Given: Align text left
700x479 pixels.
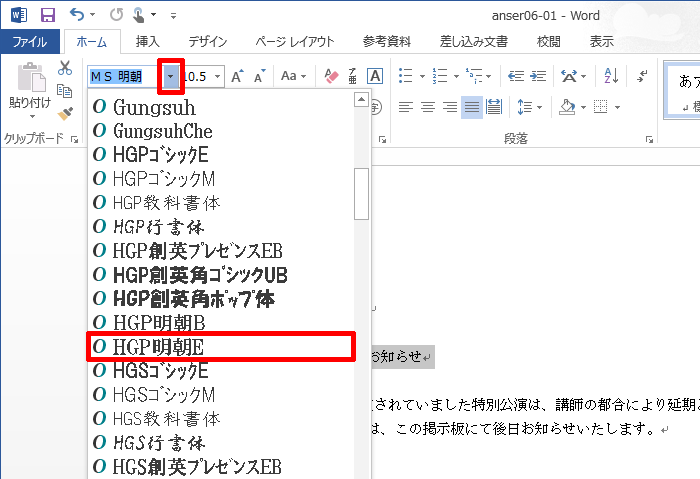Looking at the screenshot, I should pyautogui.click(x=406, y=107).
